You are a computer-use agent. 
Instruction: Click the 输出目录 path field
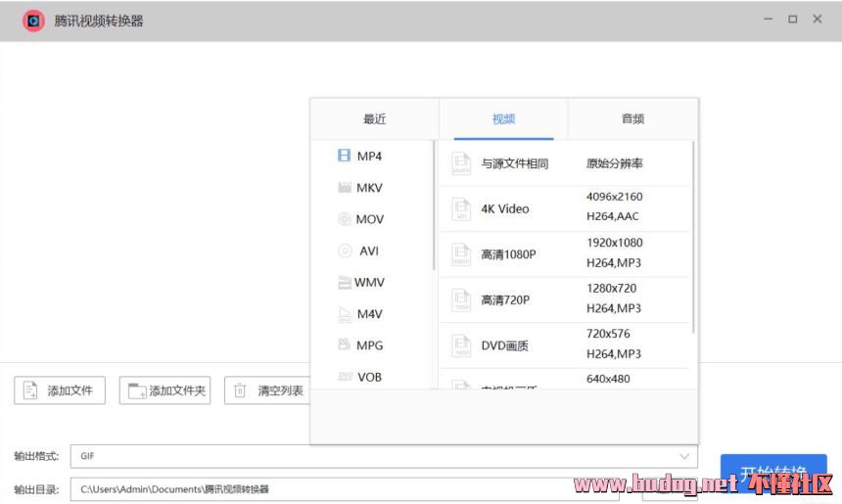pyautogui.click(x=345, y=489)
